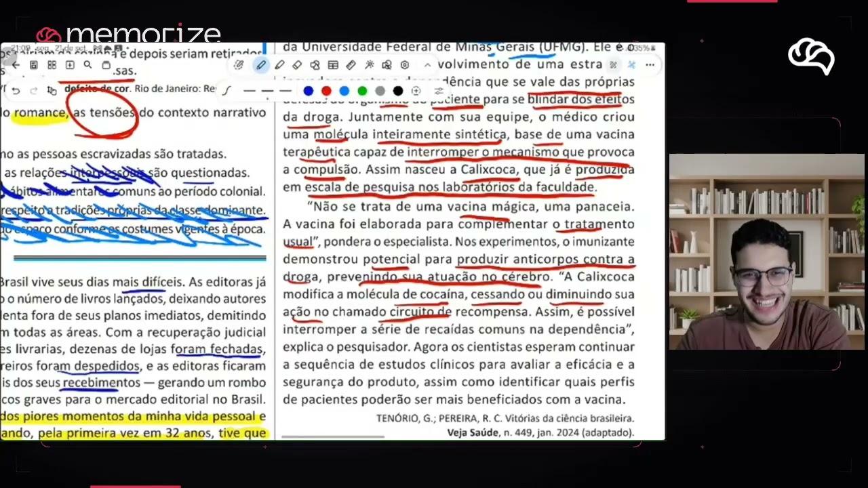The width and height of the screenshot is (868, 488).
Task: Click the memorize logo
Action: tap(129, 34)
